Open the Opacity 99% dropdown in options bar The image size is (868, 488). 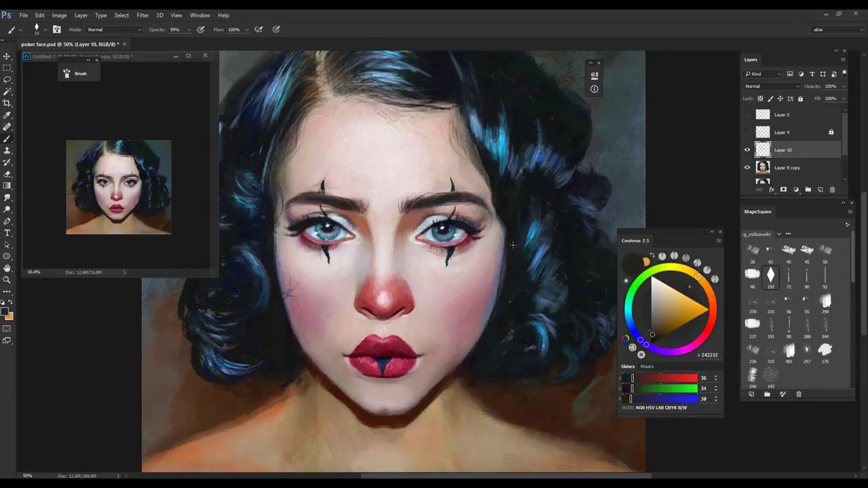click(x=189, y=30)
